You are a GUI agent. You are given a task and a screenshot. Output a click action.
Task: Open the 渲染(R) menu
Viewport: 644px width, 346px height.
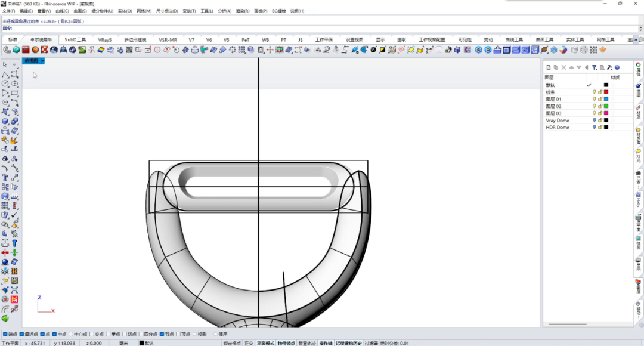(243, 11)
